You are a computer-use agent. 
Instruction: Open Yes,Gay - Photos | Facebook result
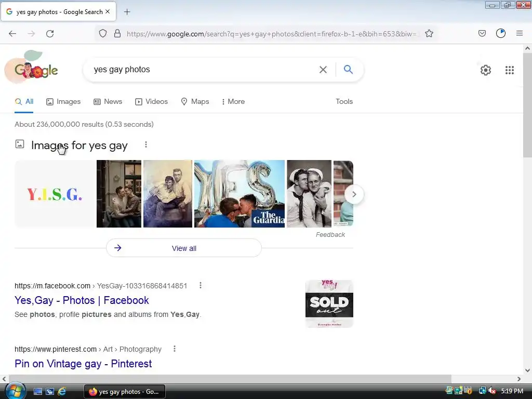tap(82, 300)
